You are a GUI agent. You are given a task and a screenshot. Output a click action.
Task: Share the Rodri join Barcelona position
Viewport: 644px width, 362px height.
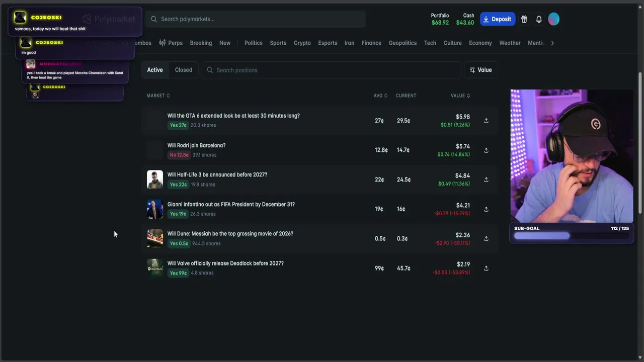tap(486, 150)
